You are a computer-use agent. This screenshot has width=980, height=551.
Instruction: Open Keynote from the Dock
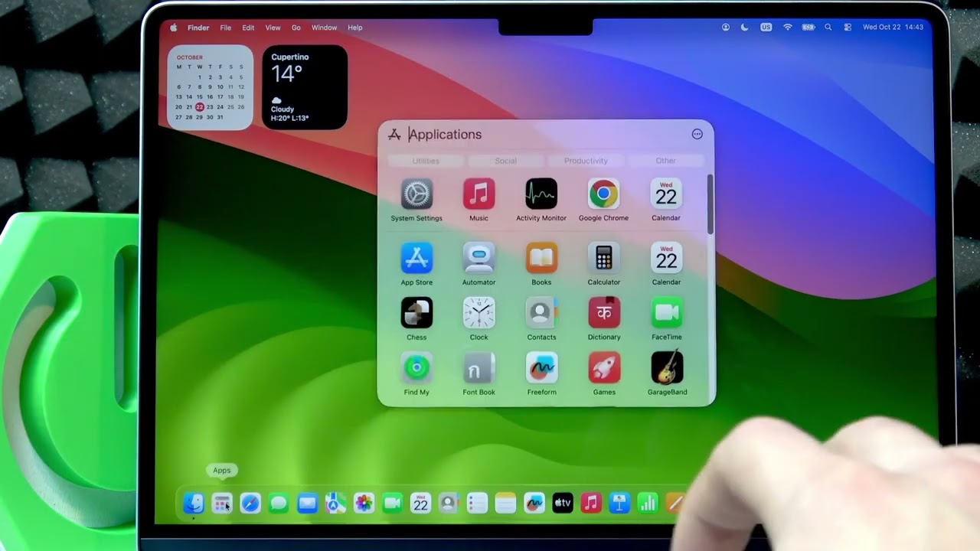pyautogui.click(x=619, y=503)
